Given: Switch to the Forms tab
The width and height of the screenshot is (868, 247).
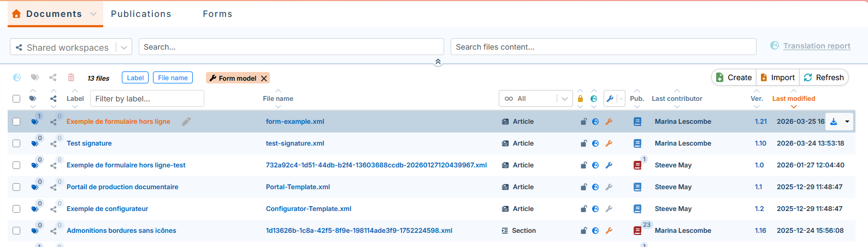Looking at the screenshot, I should [217, 14].
